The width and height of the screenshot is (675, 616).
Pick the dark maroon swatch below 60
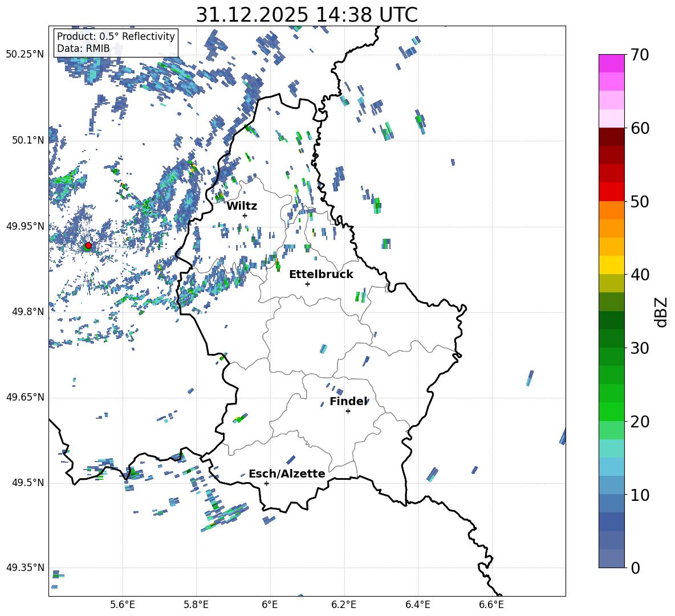[x=611, y=137]
